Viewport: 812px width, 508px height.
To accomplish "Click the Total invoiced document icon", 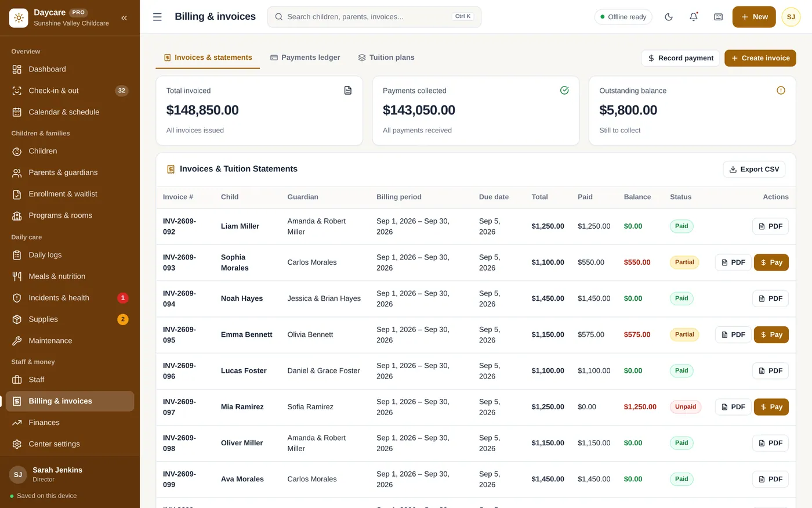I will pyautogui.click(x=348, y=91).
